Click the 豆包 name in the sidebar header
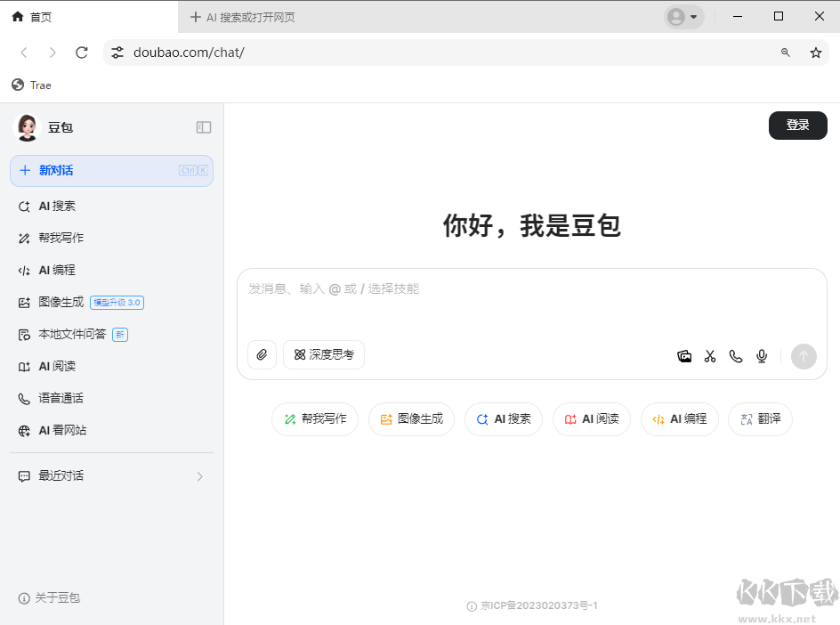This screenshot has height=625, width=840. (x=61, y=127)
